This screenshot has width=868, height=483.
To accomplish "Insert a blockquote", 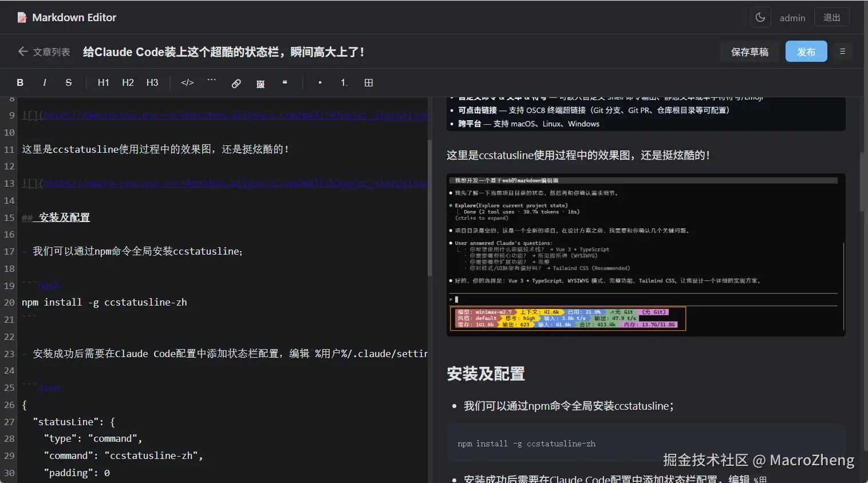I will (285, 82).
